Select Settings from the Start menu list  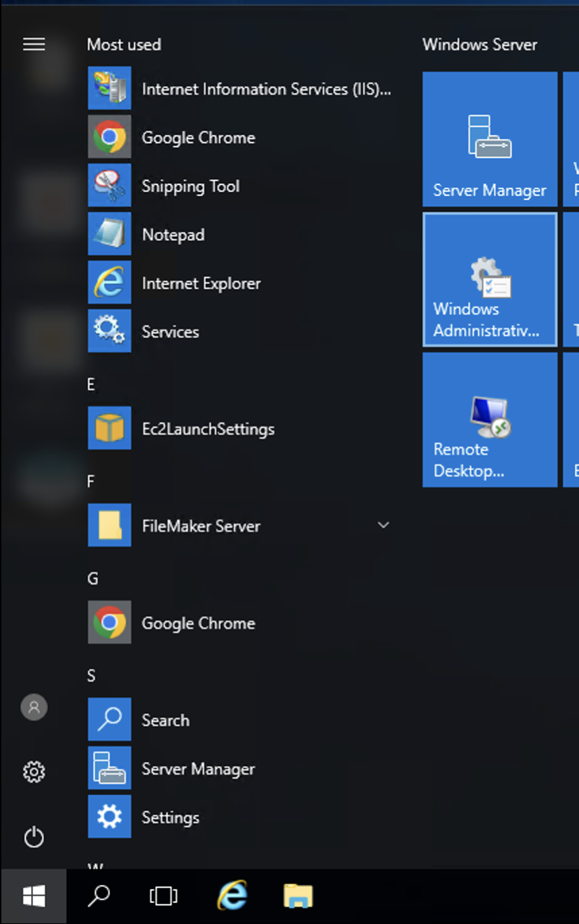tap(170, 817)
